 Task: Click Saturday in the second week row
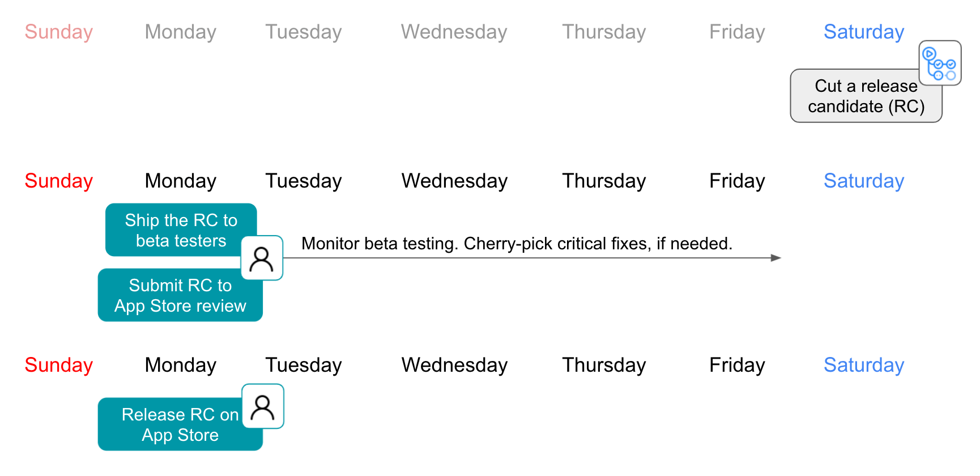click(864, 181)
